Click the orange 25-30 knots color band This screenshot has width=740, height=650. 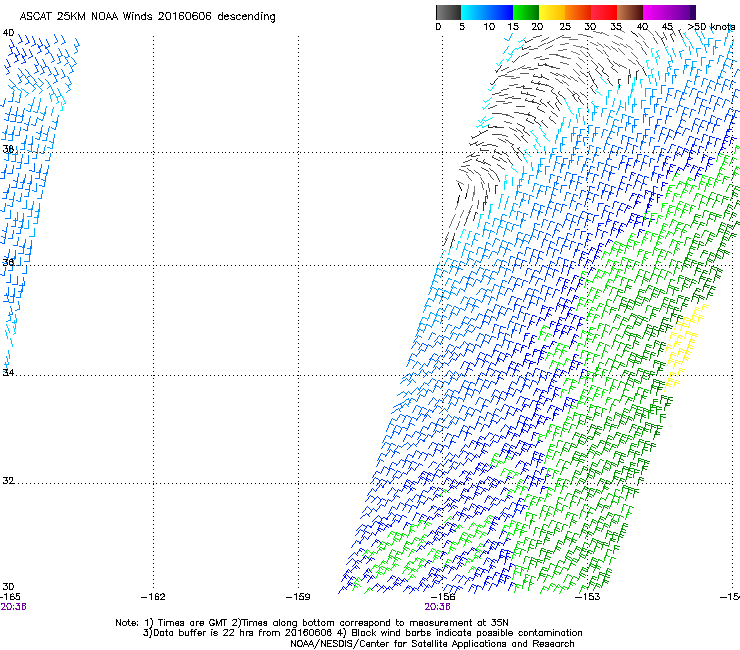pyautogui.click(x=578, y=12)
